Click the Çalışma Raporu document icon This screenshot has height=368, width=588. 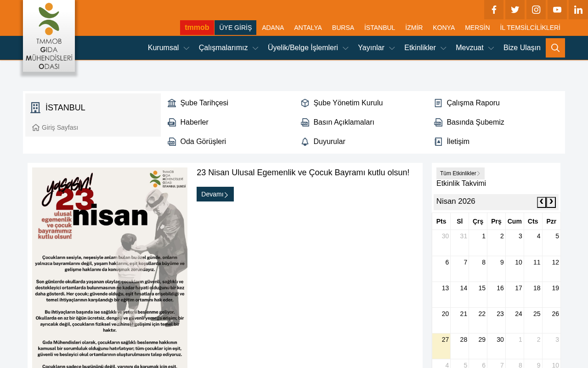pyautogui.click(x=438, y=103)
